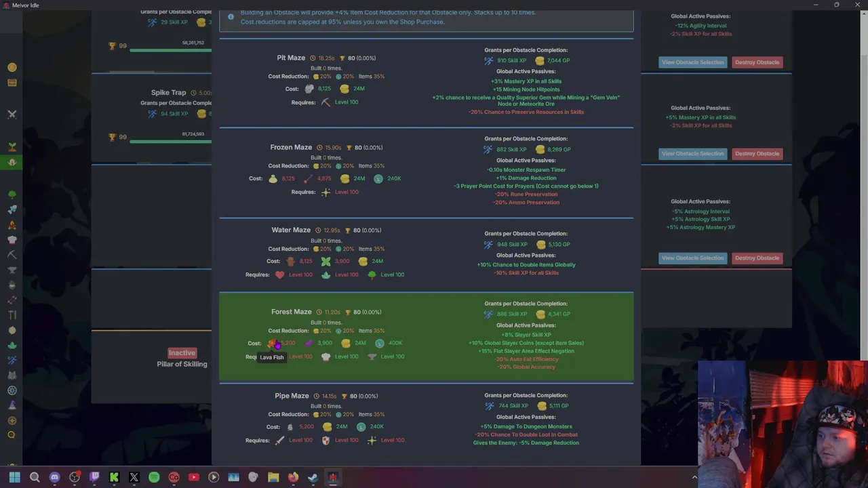Open the Mining pickaxe icon in the sidebar
Viewport: 868px width, 488px height.
click(x=12, y=255)
